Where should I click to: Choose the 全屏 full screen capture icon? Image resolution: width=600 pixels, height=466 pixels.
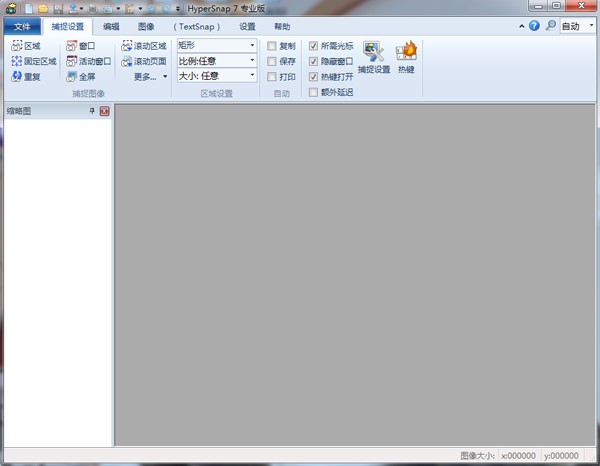click(x=72, y=76)
